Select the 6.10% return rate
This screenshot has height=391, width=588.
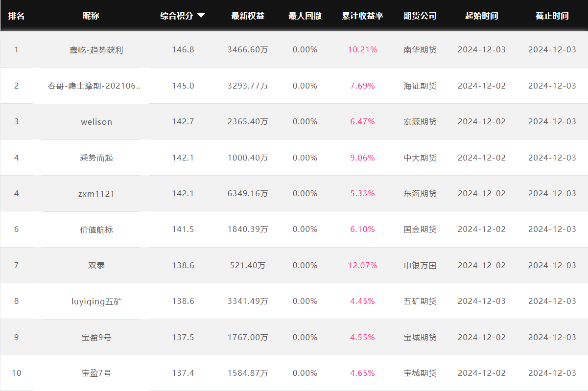tap(363, 229)
